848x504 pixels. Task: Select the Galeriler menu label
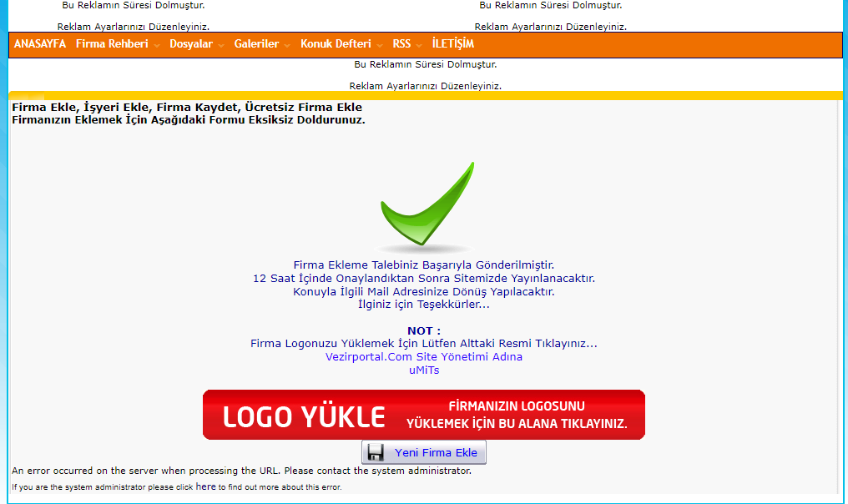click(256, 44)
